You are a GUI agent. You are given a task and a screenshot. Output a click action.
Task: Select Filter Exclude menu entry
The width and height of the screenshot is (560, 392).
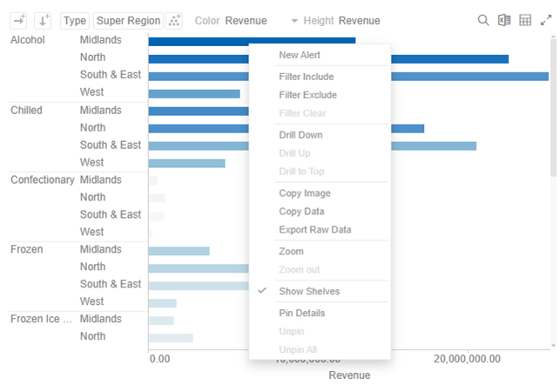[307, 95]
